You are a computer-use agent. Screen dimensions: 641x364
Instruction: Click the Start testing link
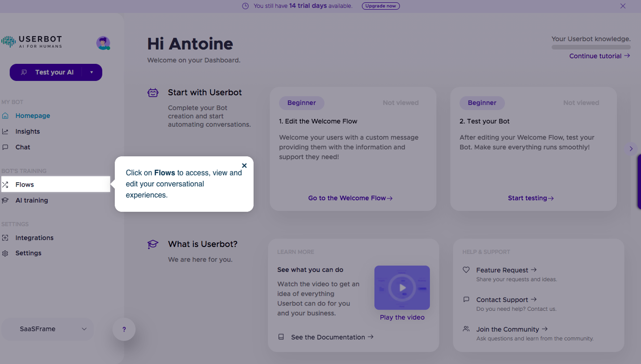(x=531, y=198)
